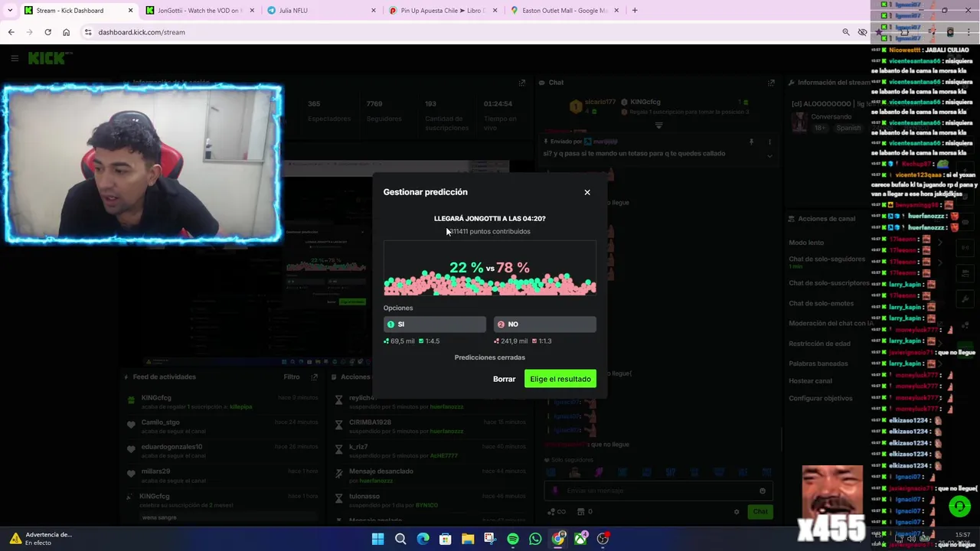Screen dimensions: 980x551
Task: Select the NO prediction option
Action: [544, 324]
